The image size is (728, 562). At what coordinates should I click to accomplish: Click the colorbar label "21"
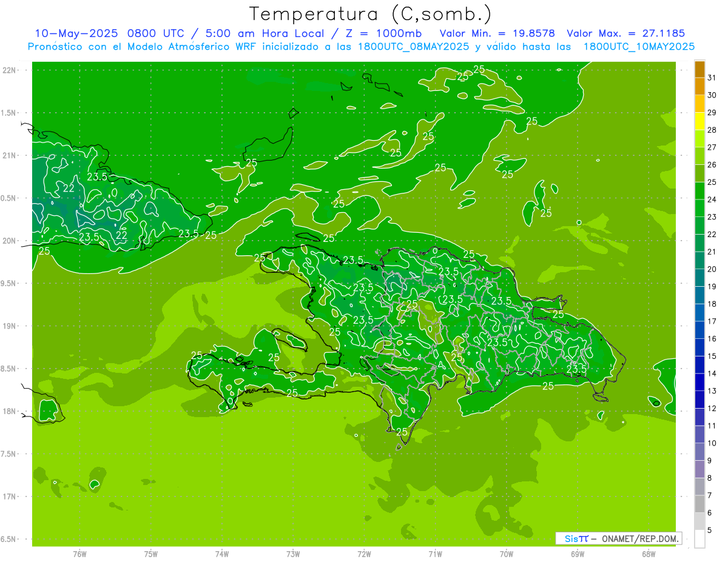[712, 252]
